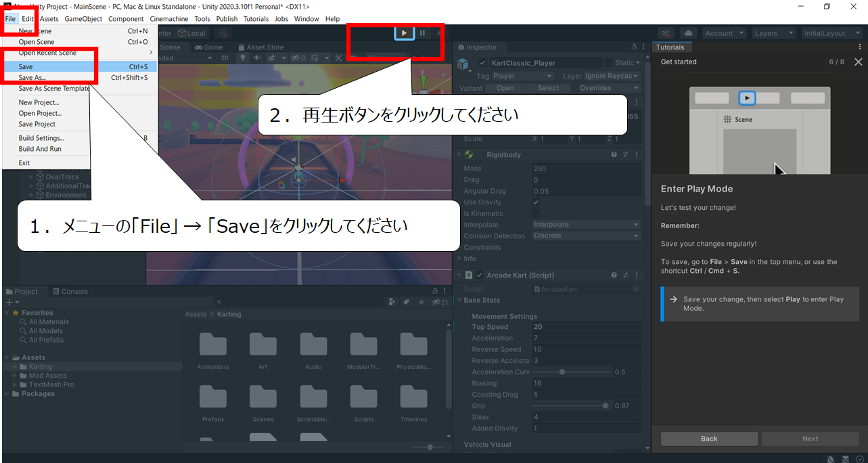The width and height of the screenshot is (868, 463).
Task: Click the Select prefab button
Action: (x=548, y=88)
